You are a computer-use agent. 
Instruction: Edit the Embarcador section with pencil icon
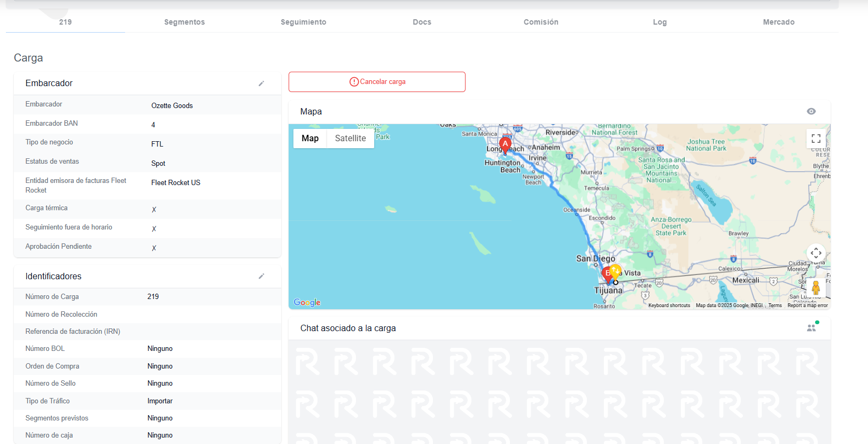click(261, 83)
